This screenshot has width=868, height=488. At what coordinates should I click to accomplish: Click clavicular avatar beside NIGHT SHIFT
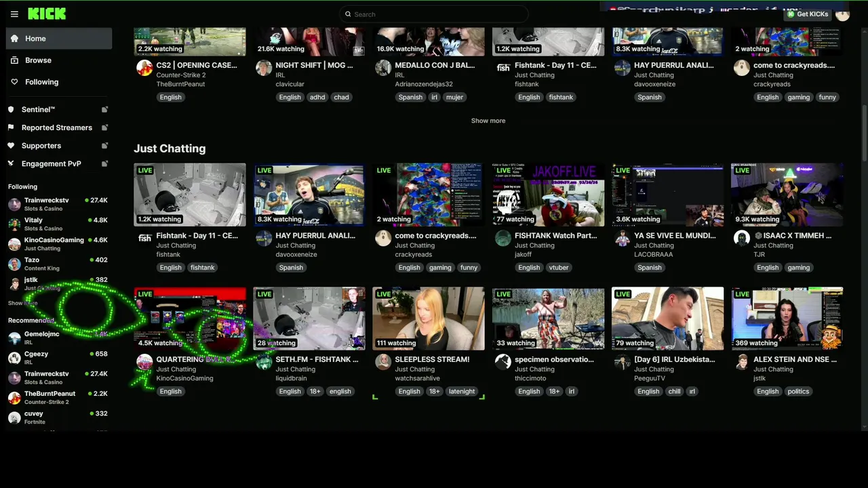(264, 68)
